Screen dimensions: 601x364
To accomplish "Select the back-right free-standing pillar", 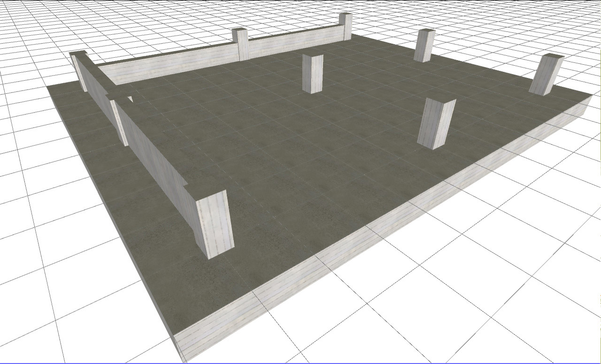I will [x=424, y=45].
